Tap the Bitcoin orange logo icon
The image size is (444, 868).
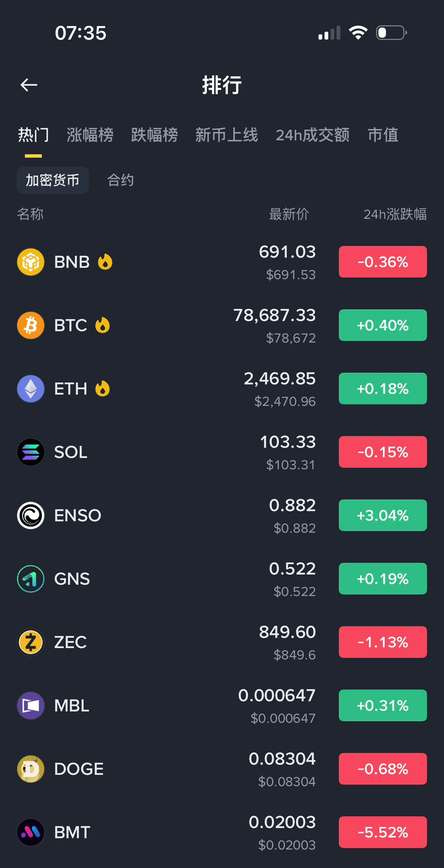(31, 325)
